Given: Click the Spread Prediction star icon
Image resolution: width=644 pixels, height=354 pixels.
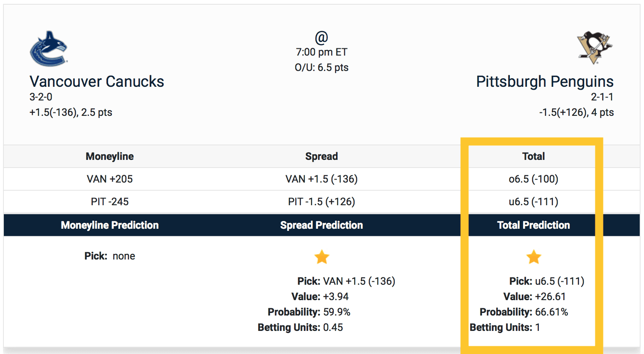Looking at the screenshot, I should [322, 257].
